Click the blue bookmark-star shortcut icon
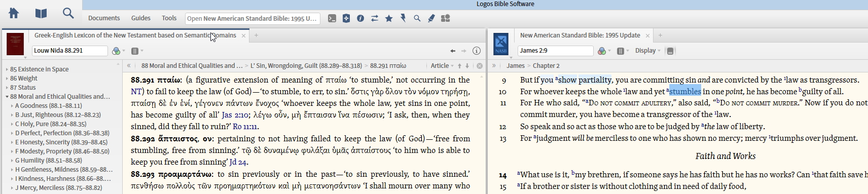The width and height of the screenshot is (868, 194). (x=346, y=18)
